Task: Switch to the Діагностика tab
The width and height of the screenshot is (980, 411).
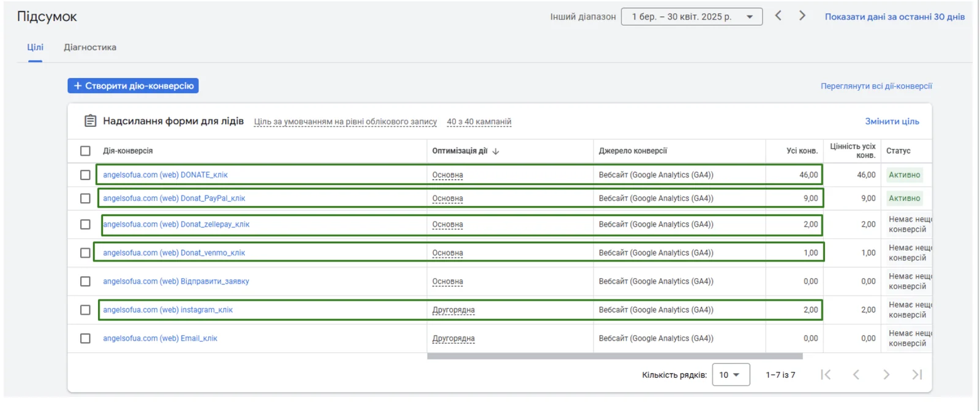Action: [x=90, y=47]
